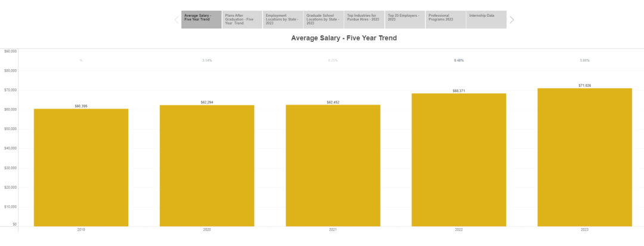This screenshot has width=644, height=246.
Task: Open Employment Locations by State - 2023 tab
Action: 283,19
